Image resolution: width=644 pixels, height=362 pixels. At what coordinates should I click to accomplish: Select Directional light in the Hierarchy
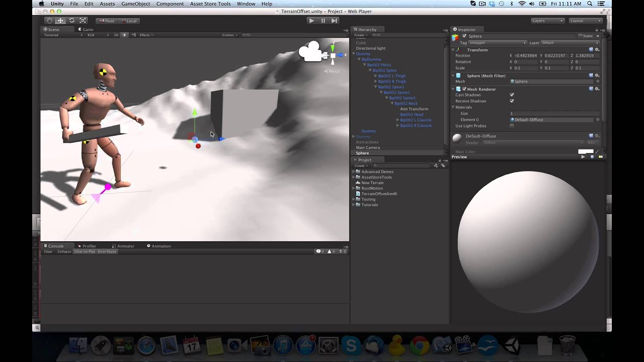[371, 48]
